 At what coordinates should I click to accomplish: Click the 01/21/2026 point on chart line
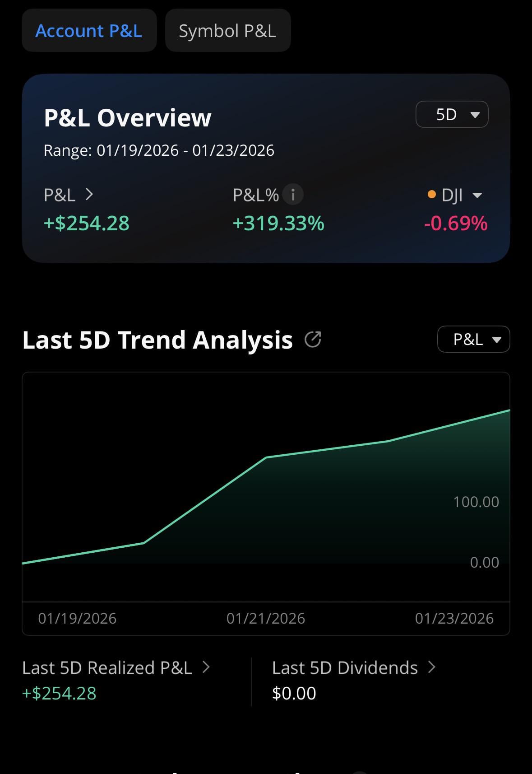(266, 457)
